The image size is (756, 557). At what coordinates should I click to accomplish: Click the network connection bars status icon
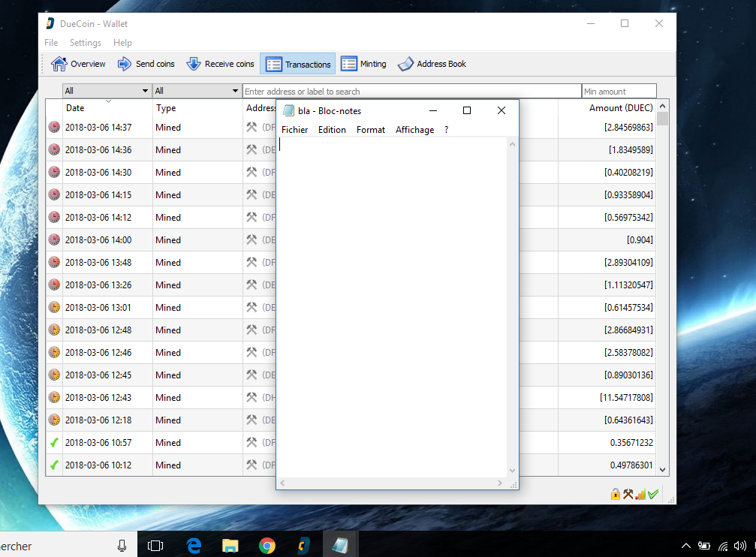tap(641, 494)
